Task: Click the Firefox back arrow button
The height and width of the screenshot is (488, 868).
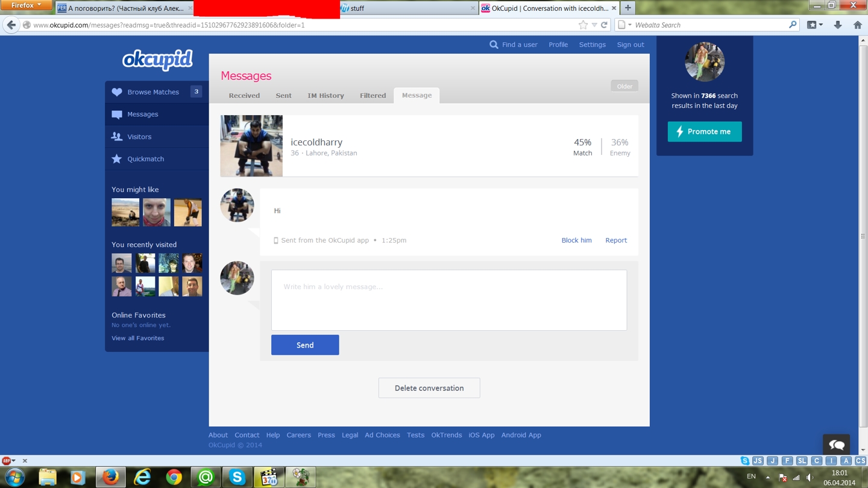Action: pyautogui.click(x=11, y=25)
